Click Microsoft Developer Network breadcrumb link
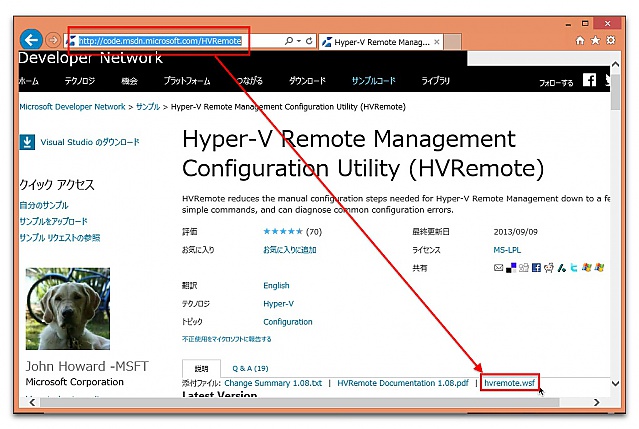639x429 pixels. pyautogui.click(x=73, y=107)
